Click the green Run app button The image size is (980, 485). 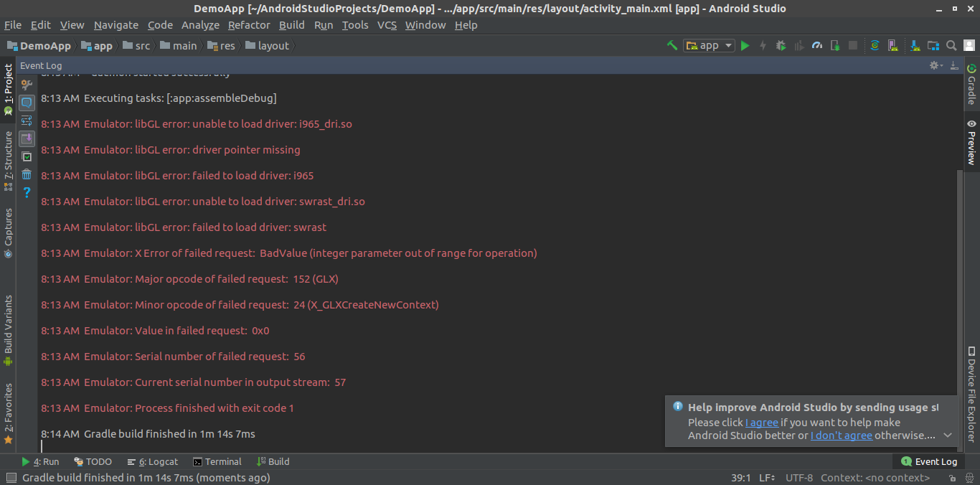745,46
